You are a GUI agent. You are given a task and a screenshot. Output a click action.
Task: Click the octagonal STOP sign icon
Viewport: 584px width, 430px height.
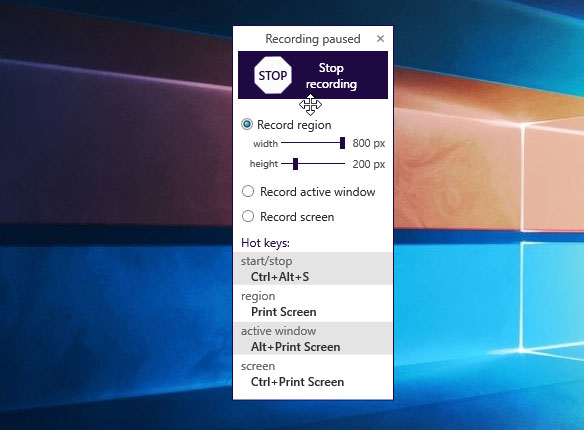click(273, 75)
